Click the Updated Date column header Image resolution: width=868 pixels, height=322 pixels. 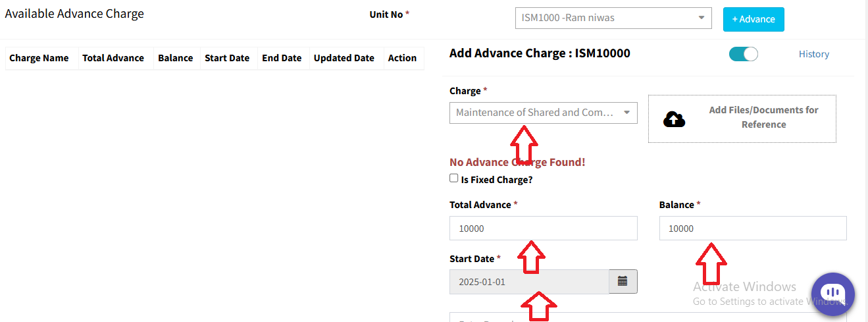click(344, 58)
